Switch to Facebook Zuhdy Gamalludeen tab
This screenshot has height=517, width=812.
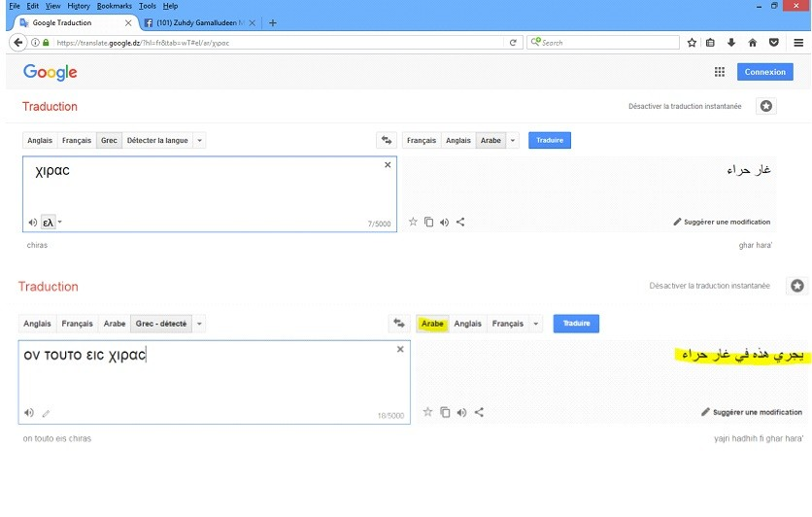coord(199,22)
